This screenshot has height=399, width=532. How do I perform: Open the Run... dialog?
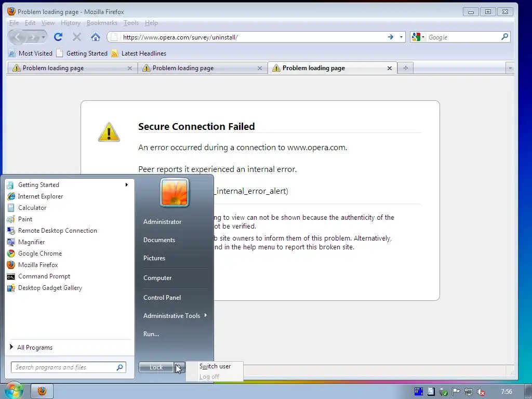point(151,334)
